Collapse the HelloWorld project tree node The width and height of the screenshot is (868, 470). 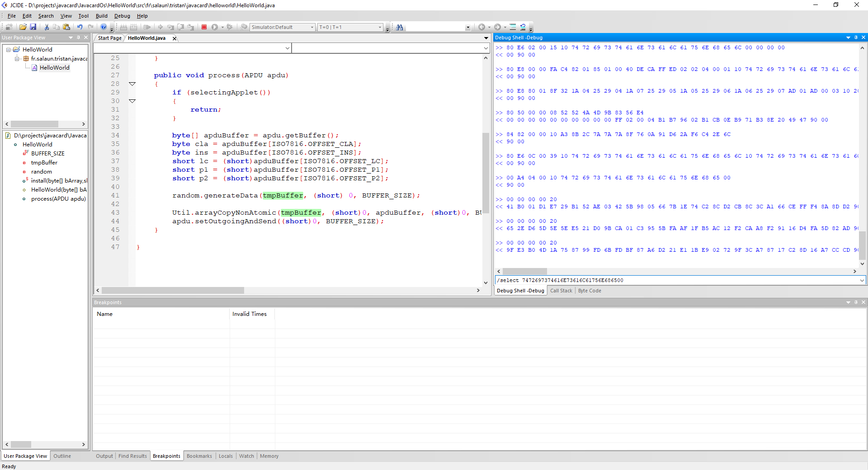pos(9,50)
